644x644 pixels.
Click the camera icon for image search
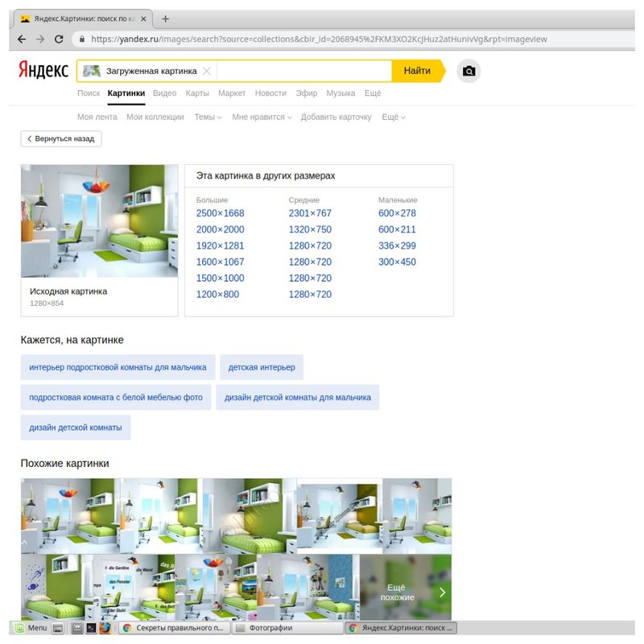tap(468, 71)
